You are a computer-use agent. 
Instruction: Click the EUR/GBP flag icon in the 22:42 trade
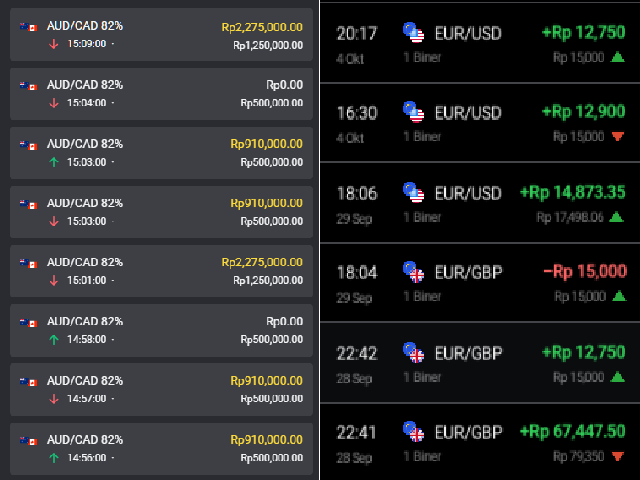click(x=412, y=352)
